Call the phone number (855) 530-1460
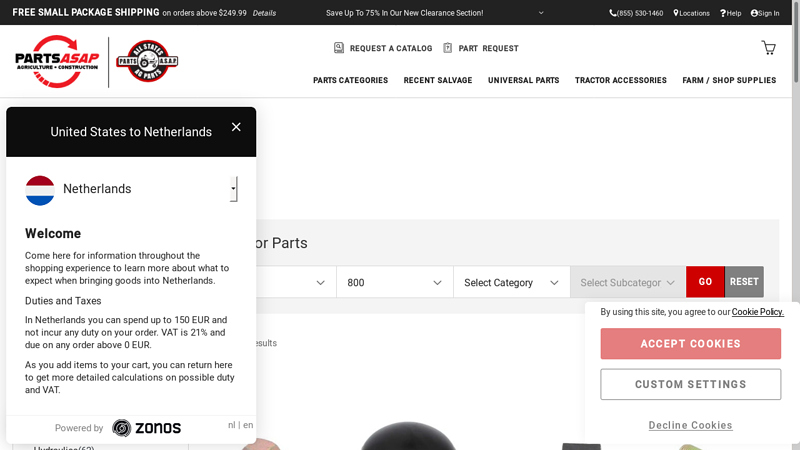This screenshot has height=450, width=800. coord(636,13)
